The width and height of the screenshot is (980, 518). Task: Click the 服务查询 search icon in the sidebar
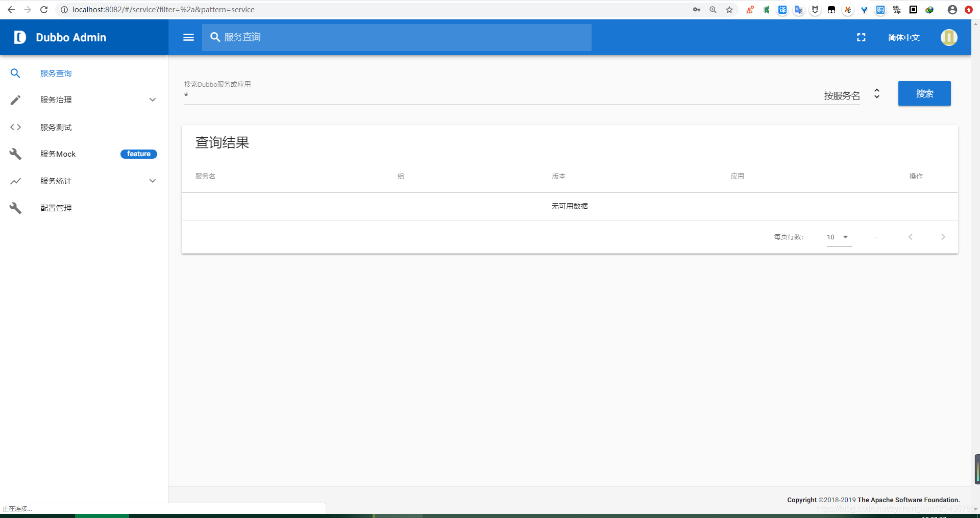tap(15, 73)
